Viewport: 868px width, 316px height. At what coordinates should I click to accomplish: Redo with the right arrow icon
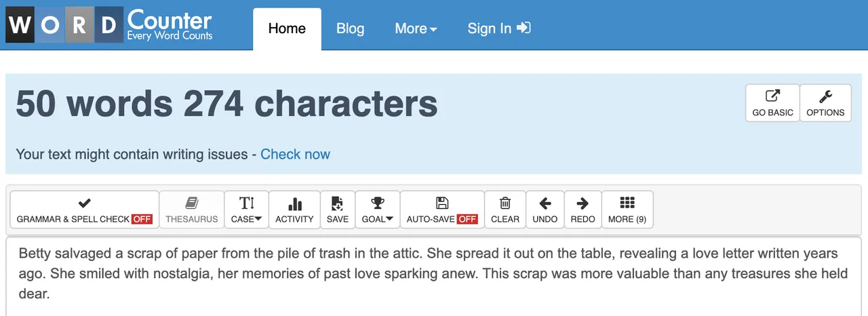coord(583,203)
